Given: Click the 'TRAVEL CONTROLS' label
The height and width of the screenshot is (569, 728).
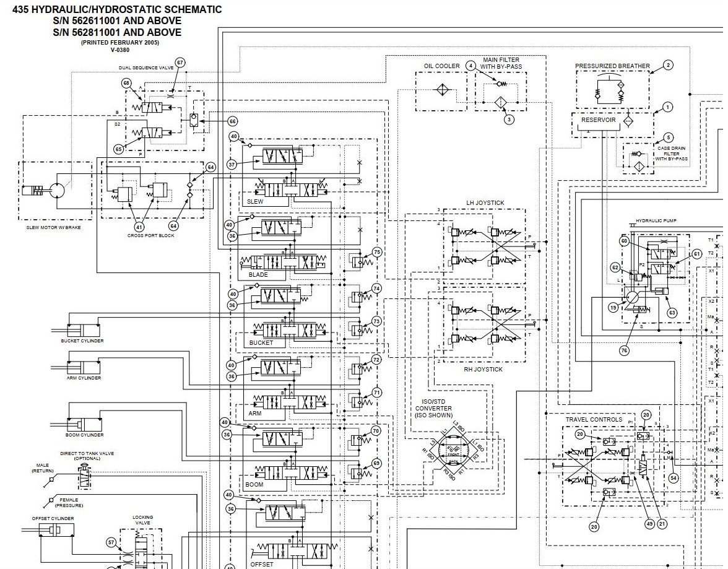Looking at the screenshot, I should pyautogui.click(x=594, y=419).
